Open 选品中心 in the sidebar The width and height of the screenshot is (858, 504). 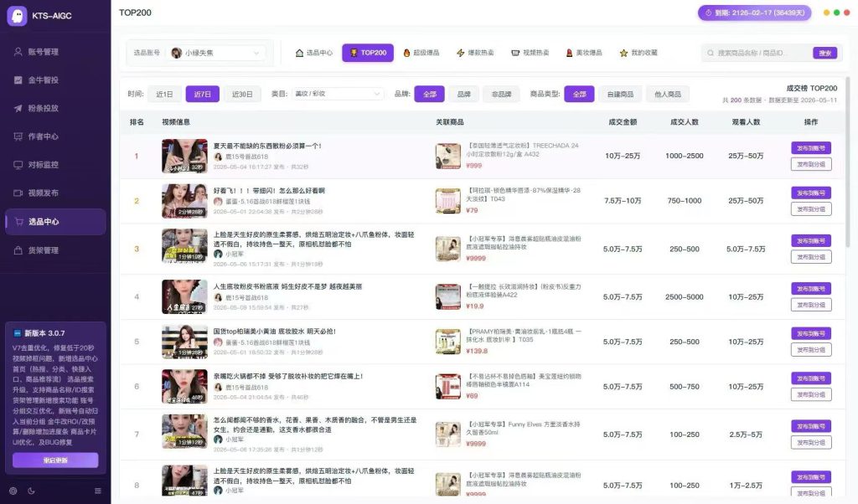[x=54, y=221]
